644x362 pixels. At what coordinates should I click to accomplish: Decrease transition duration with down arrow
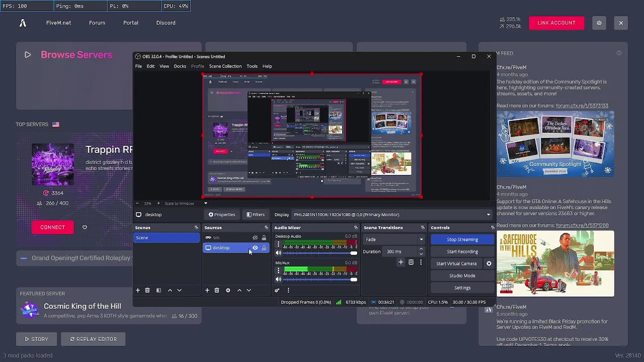421,254
